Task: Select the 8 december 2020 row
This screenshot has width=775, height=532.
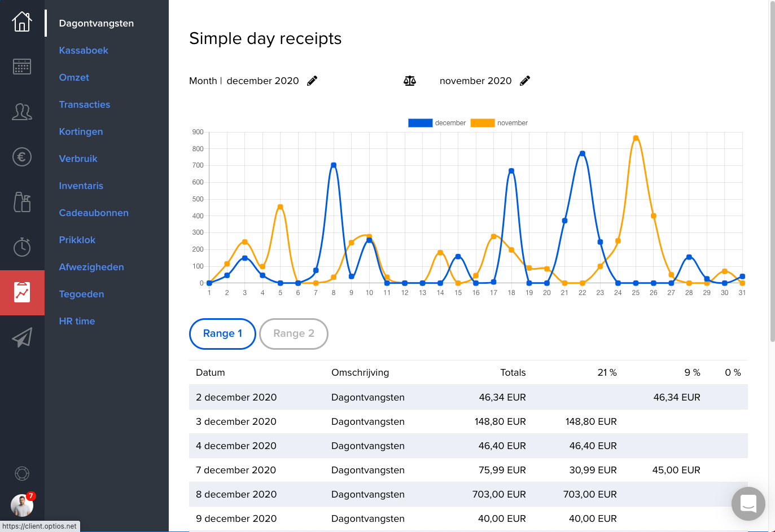Action: [x=468, y=494]
